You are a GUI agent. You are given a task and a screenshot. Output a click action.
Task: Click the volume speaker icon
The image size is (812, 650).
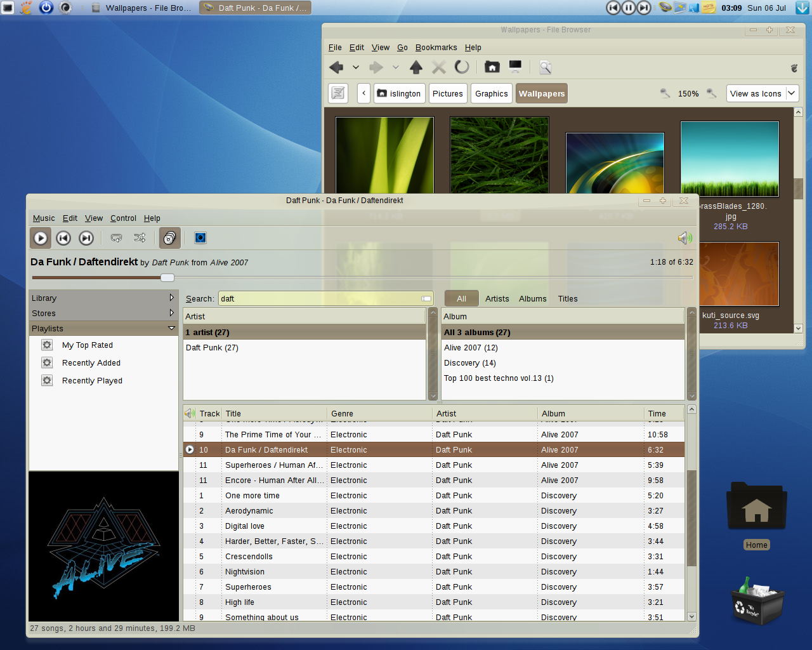pyautogui.click(x=685, y=238)
